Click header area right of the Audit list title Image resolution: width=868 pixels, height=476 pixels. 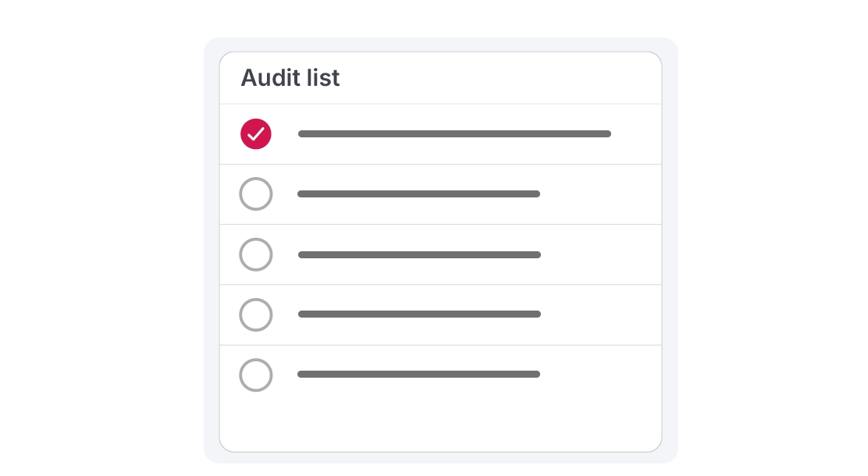pyautogui.click(x=498, y=78)
